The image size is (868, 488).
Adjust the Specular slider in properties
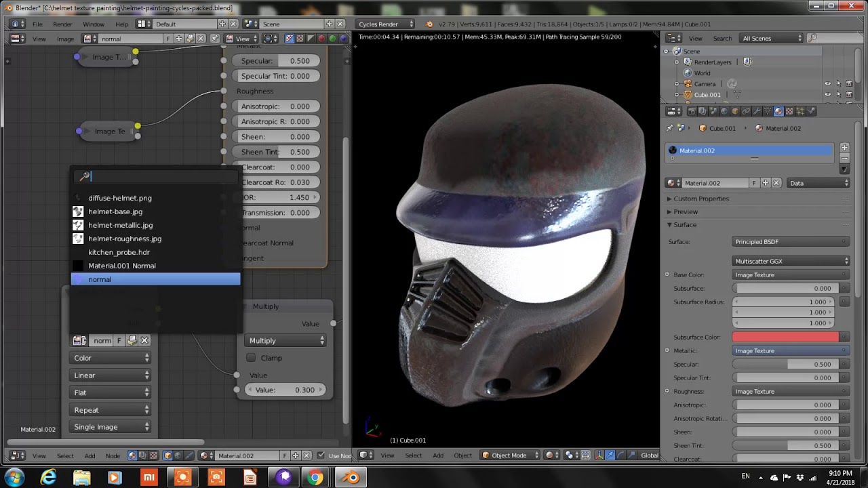tap(785, 364)
